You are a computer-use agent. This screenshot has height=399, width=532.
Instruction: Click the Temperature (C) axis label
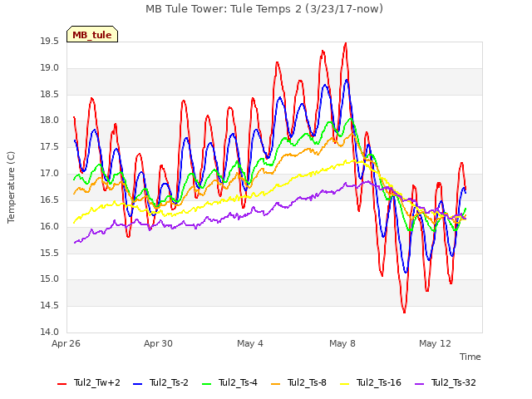point(11,187)
